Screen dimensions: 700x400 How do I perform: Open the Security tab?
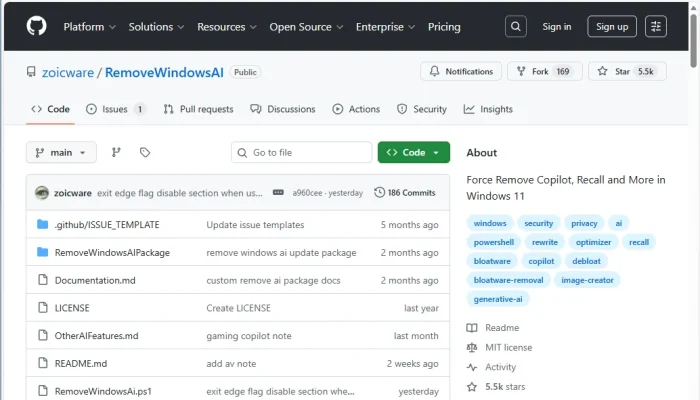click(x=422, y=109)
